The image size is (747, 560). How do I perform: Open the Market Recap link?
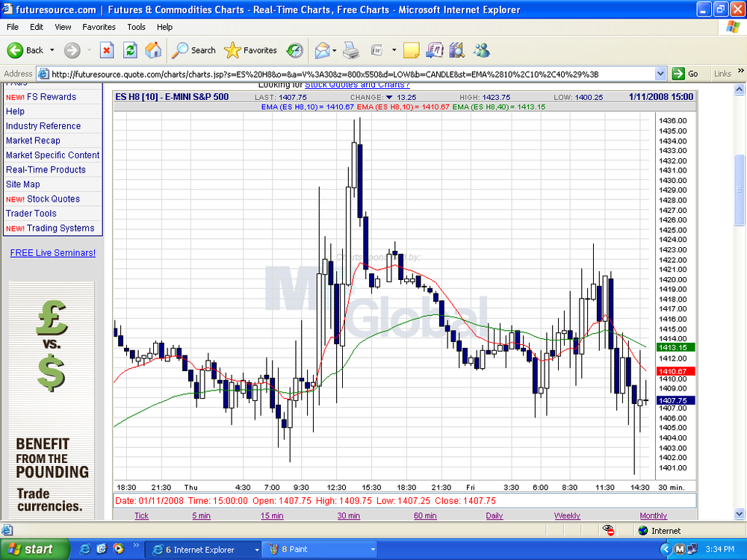pos(33,140)
